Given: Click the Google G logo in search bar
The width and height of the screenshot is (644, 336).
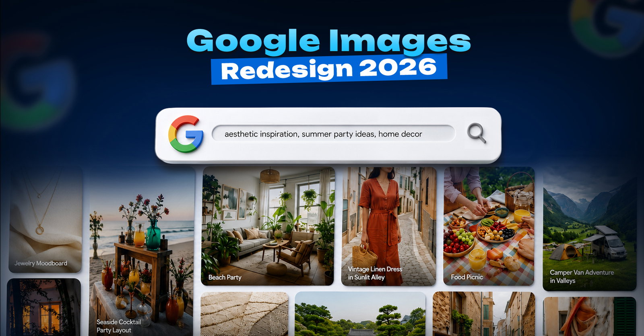Looking at the screenshot, I should [186, 134].
